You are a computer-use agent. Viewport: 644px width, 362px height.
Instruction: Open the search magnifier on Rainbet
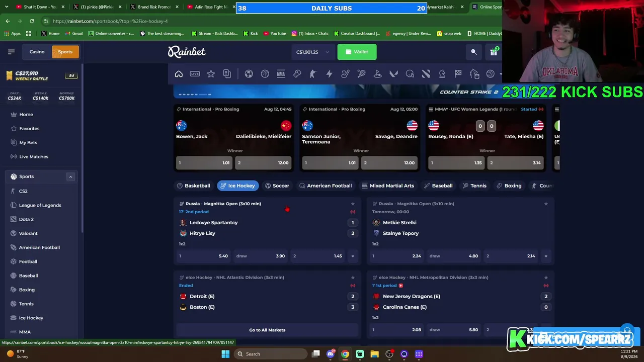click(474, 52)
